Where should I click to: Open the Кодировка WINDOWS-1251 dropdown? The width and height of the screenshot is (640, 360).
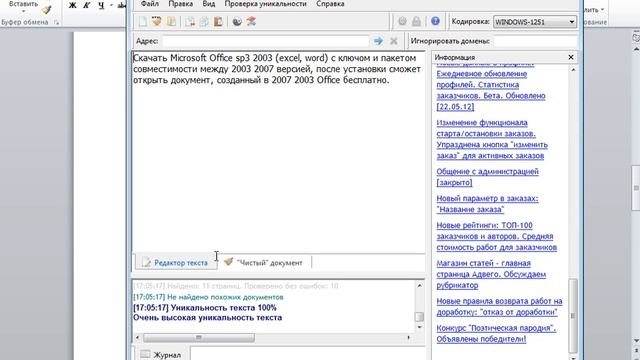535,22
